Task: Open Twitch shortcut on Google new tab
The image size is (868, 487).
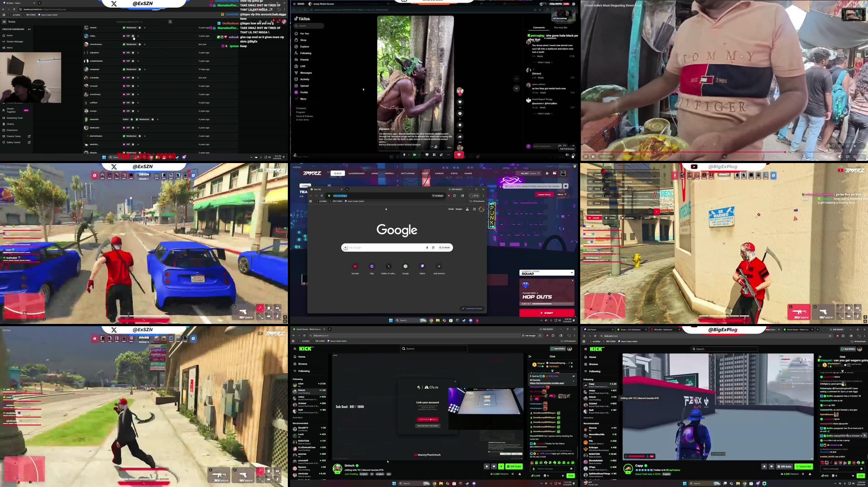Action: (x=422, y=269)
